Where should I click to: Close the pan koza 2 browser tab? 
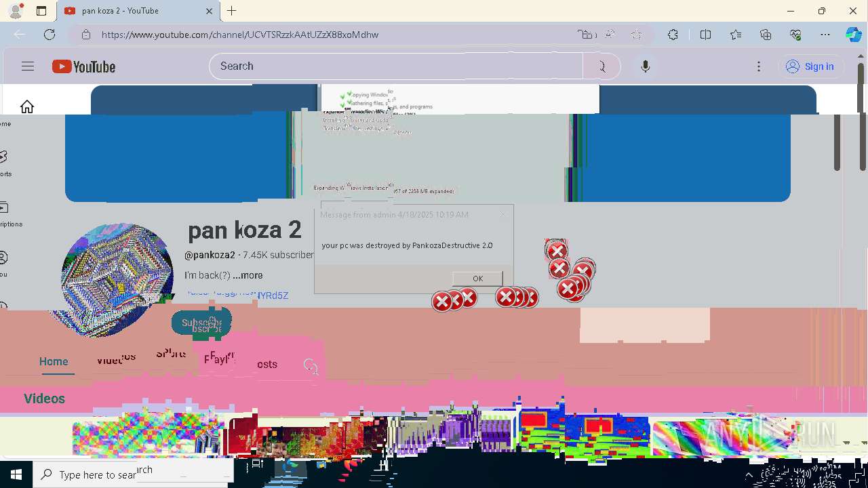pos(209,11)
